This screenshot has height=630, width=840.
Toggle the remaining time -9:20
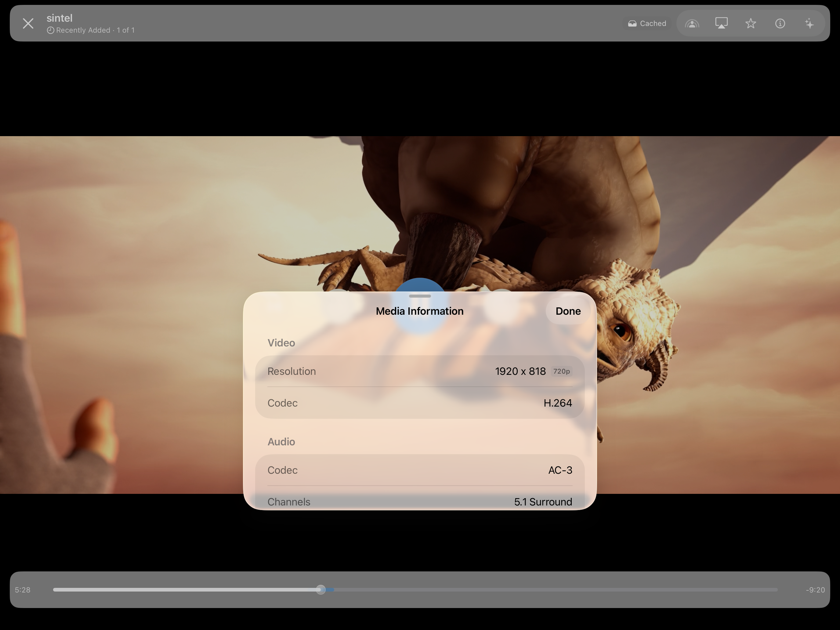(815, 590)
